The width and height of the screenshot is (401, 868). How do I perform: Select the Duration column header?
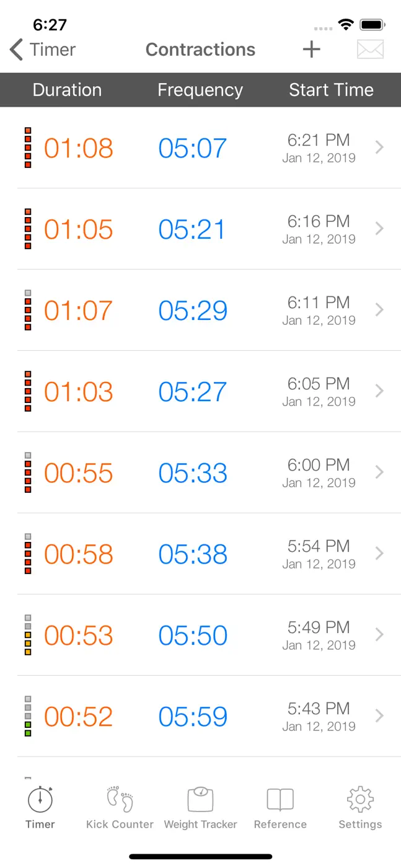[67, 90]
